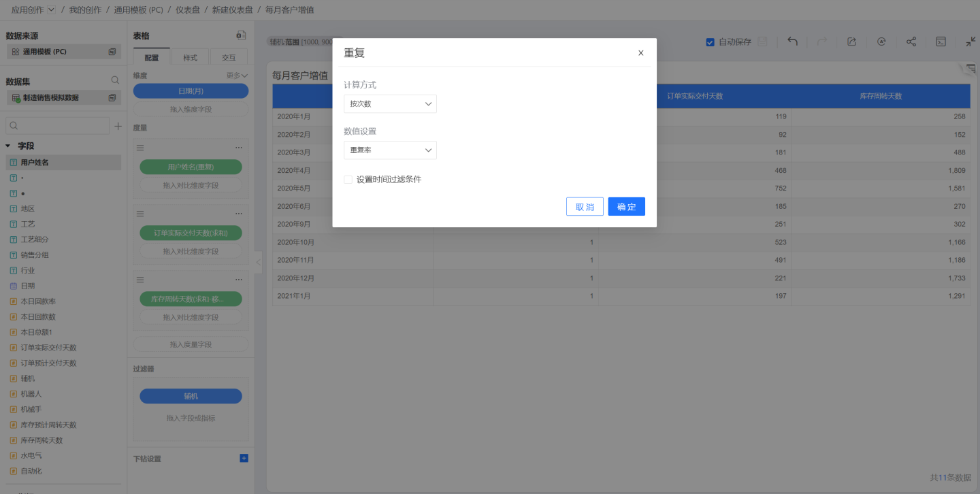Click the undo arrow icon
Viewport: 980px width, 494px height.
[x=793, y=42]
